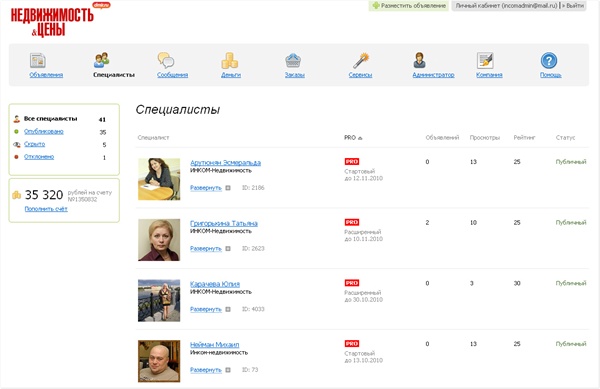Click the green plus icon by Разместить объявление
This screenshot has height=389, width=600.
click(x=376, y=6)
